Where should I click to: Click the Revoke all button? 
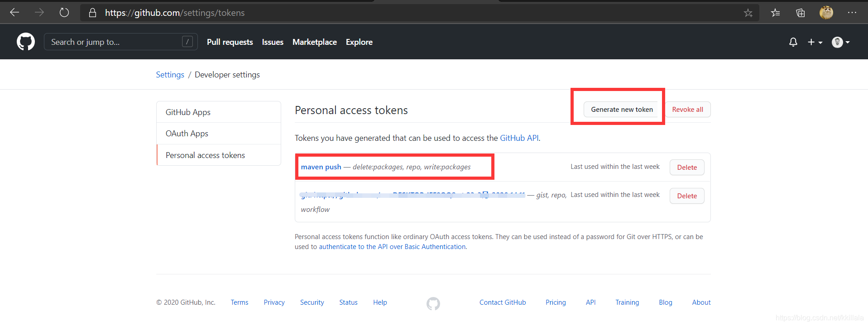pos(687,110)
